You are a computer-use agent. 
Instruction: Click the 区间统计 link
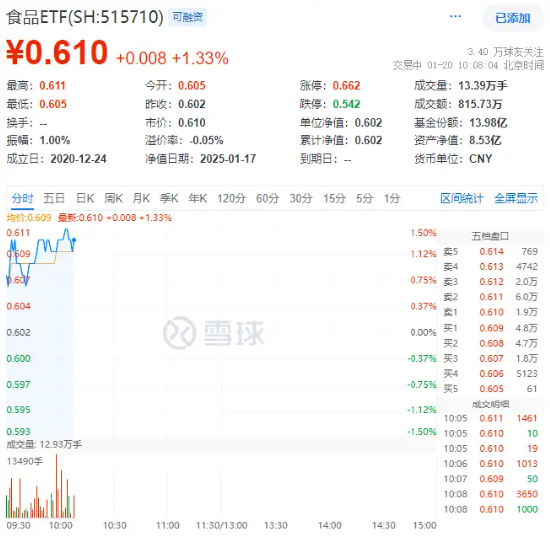[x=462, y=198]
